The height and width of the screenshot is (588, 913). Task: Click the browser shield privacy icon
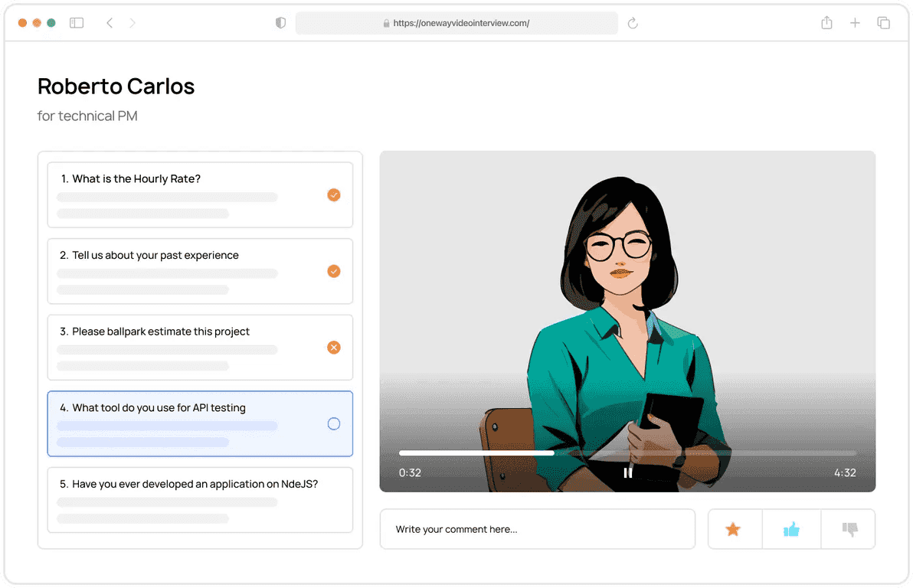click(280, 23)
